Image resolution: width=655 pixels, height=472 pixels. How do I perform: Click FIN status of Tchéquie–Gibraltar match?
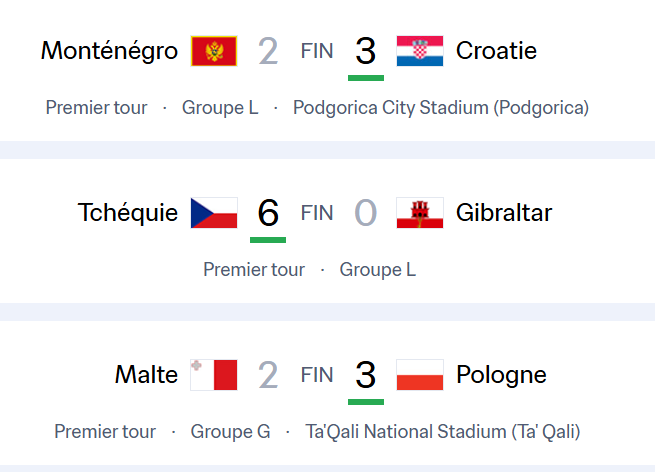[317, 212]
